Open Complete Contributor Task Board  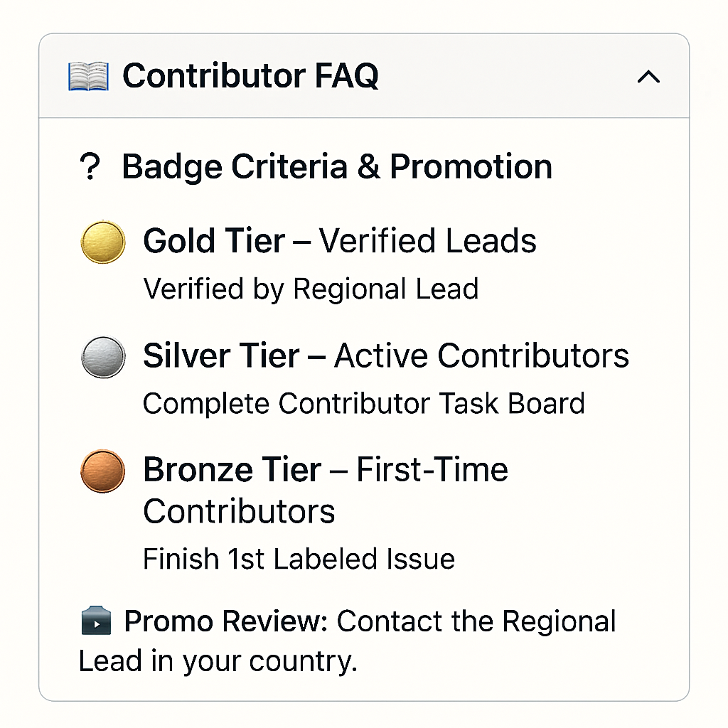(363, 404)
